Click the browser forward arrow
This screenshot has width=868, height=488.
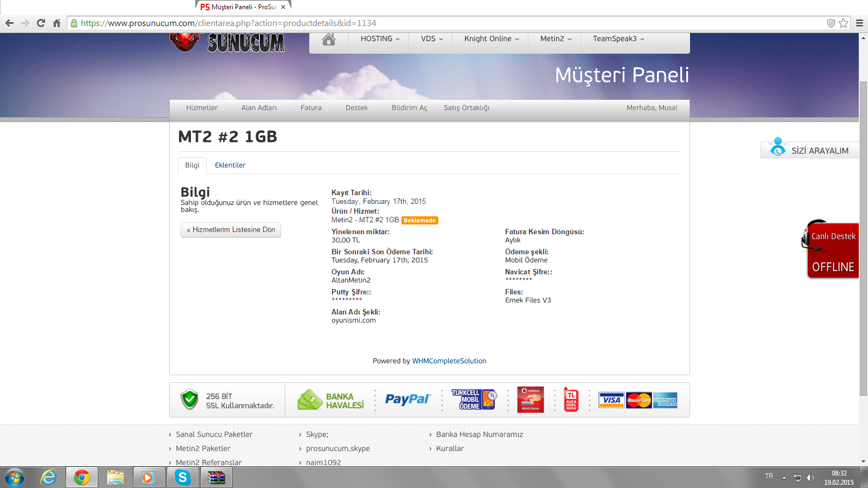[25, 23]
